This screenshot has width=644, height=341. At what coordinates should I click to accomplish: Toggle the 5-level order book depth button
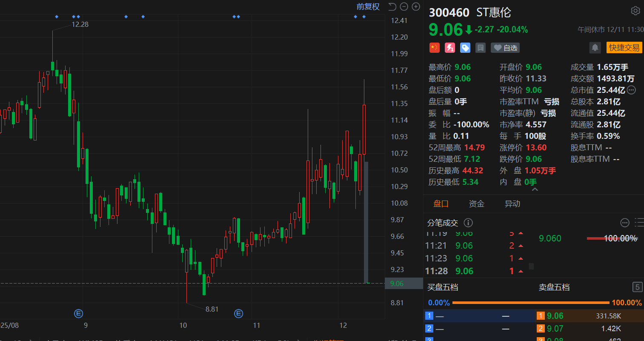(x=637, y=287)
